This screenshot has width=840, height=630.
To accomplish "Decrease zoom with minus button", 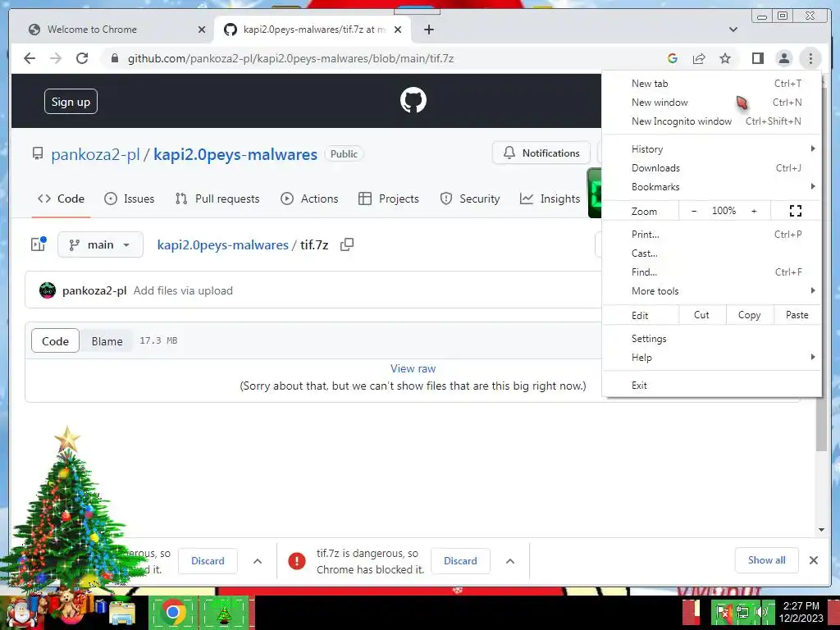I will [x=694, y=211].
